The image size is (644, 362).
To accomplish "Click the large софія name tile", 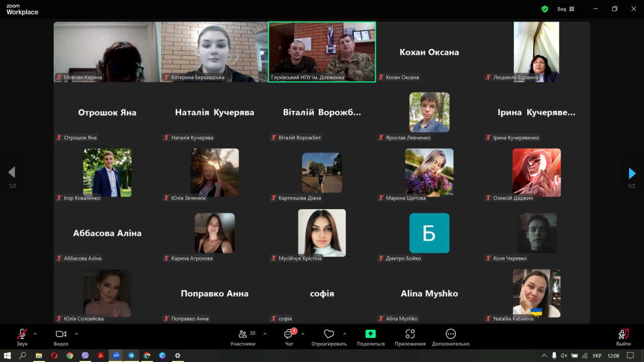I will tap(322, 293).
